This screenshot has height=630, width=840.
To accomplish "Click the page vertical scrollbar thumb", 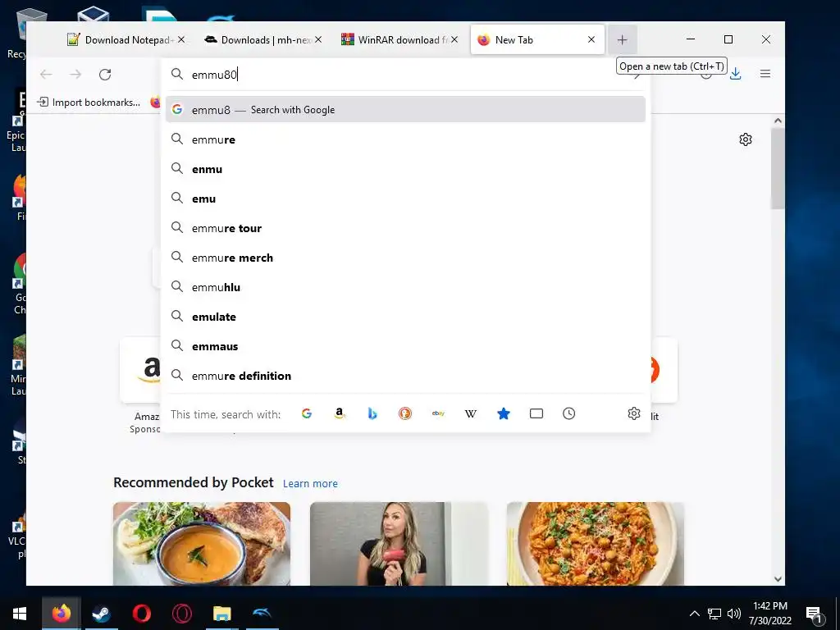I will [778, 169].
